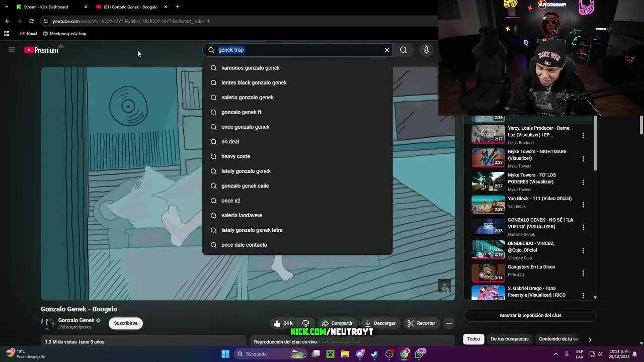This screenshot has height=362, width=644.
Task: Open options for BENDECIDO - VINCEZ video
Action: coord(583,250)
